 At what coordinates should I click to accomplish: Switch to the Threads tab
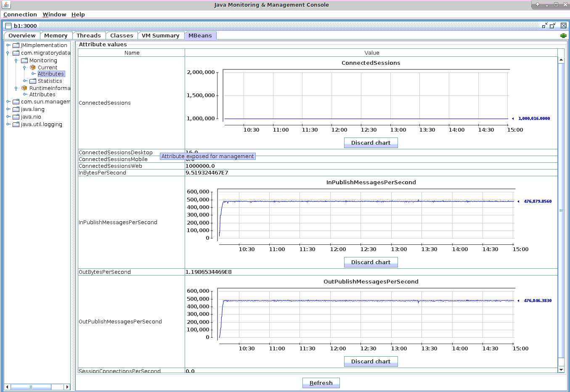pyautogui.click(x=88, y=36)
